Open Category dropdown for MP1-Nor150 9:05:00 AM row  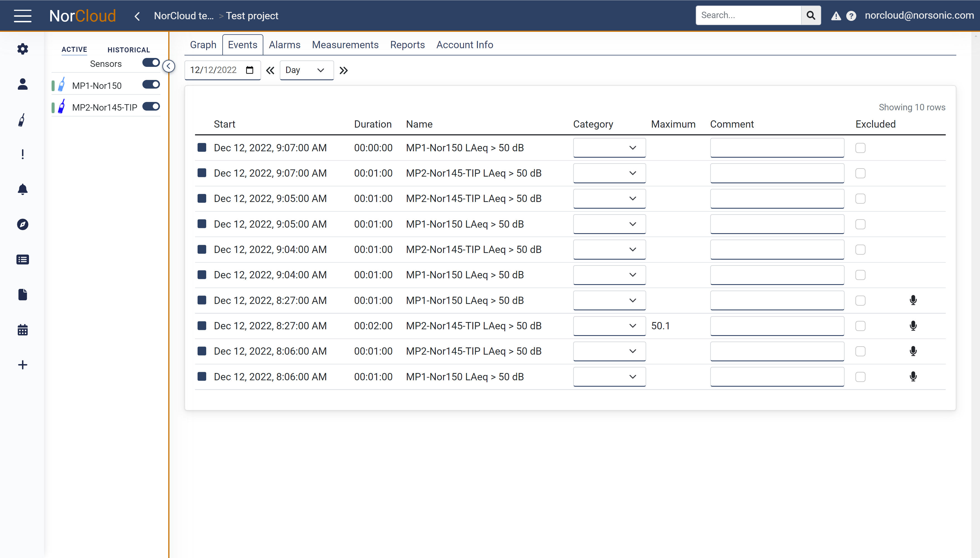pos(609,224)
